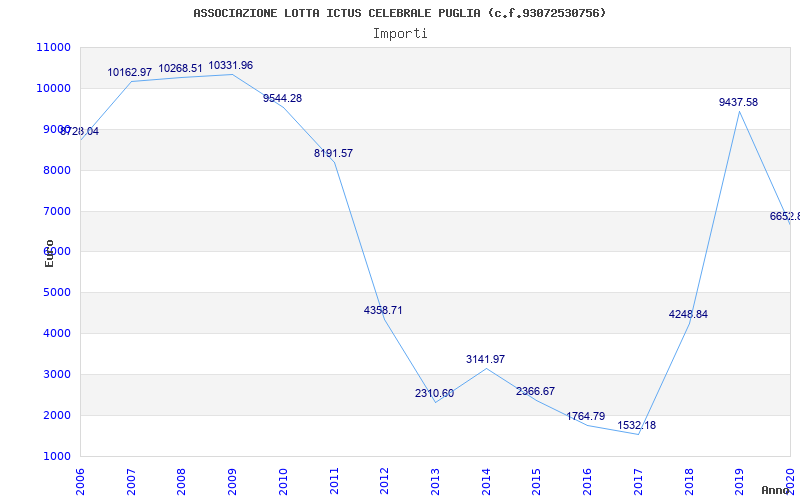Click the 1000 y-axis tick label
Image resolution: width=800 pixels, height=500 pixels.
pyautogui.click(x=56, y=456)
